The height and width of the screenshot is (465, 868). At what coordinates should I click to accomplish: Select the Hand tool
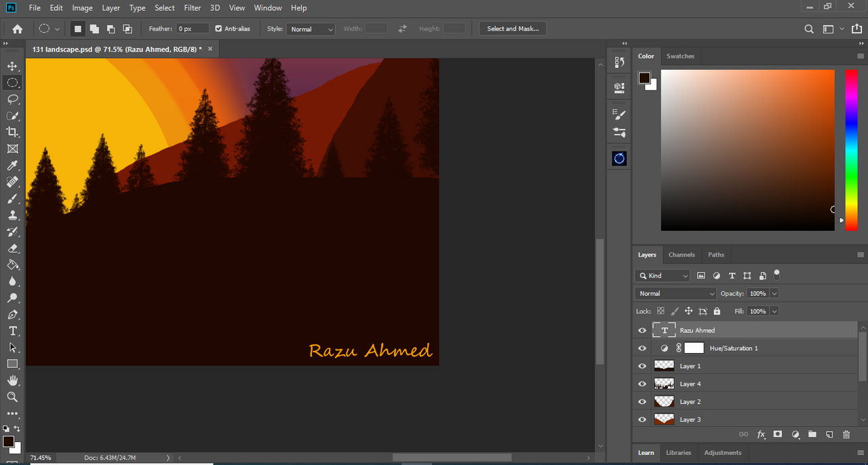click(12, 380)
